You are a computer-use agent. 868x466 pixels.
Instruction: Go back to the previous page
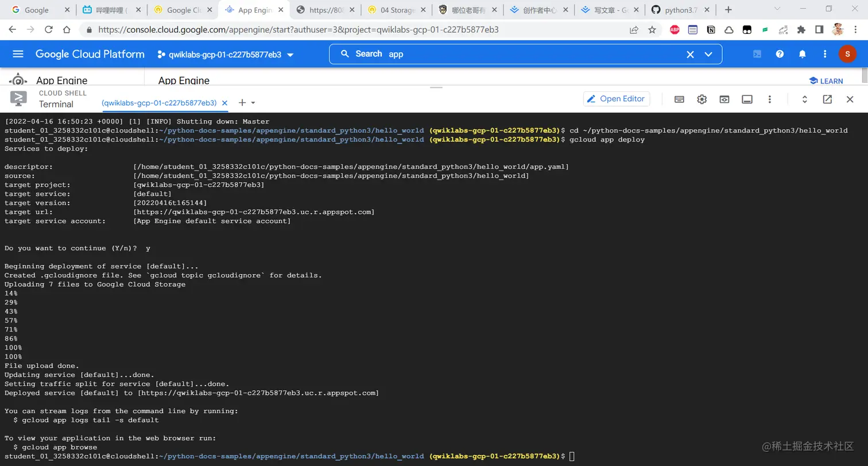tap(13, 30)
